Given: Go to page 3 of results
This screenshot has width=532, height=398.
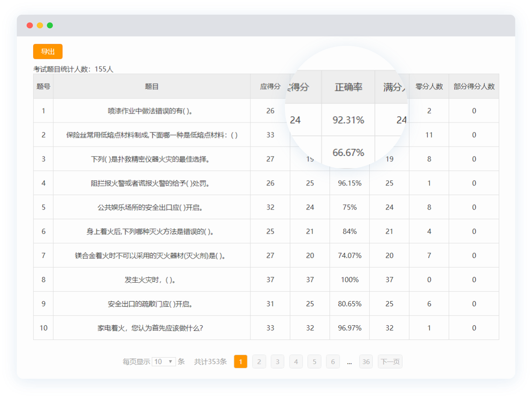Looking at the screenshot, I should [278, 362].
